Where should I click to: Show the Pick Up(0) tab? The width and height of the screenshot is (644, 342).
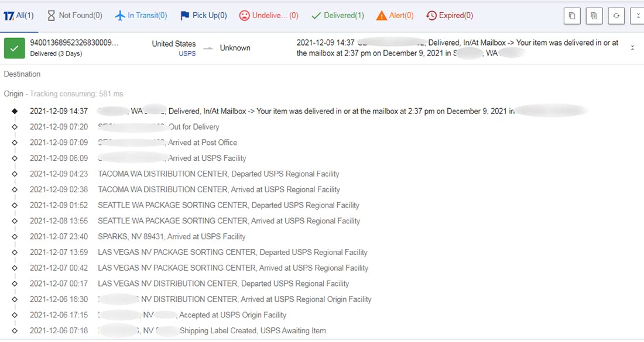[203, 16]
